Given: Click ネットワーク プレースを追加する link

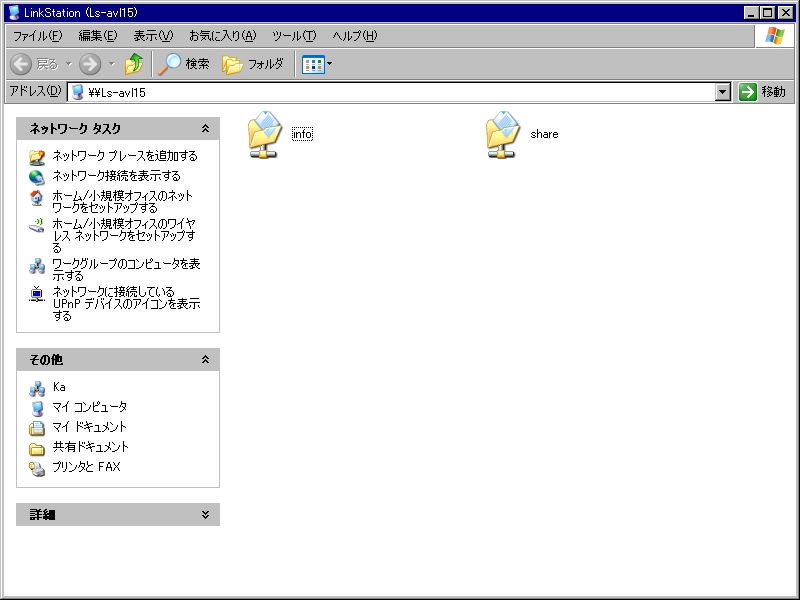Looking at the screenshot, I should [124, 156].
